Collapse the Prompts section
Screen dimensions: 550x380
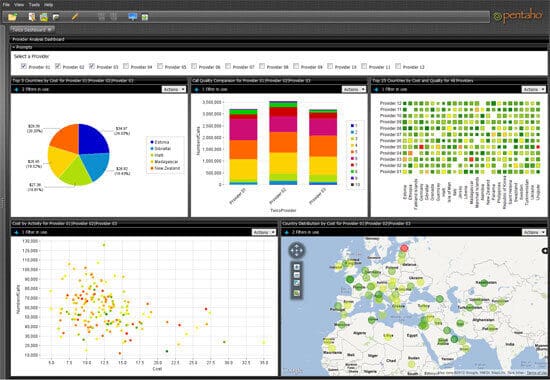click(x=14, y=47)
